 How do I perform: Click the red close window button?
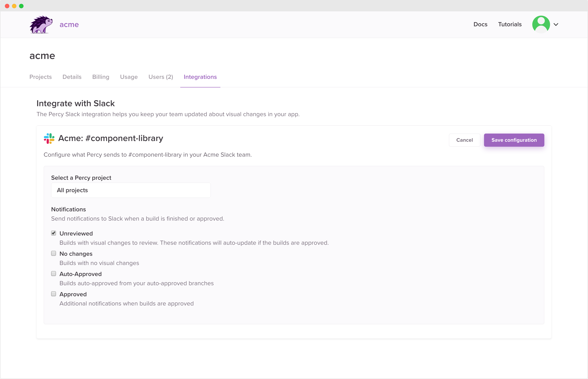point(7,6)
